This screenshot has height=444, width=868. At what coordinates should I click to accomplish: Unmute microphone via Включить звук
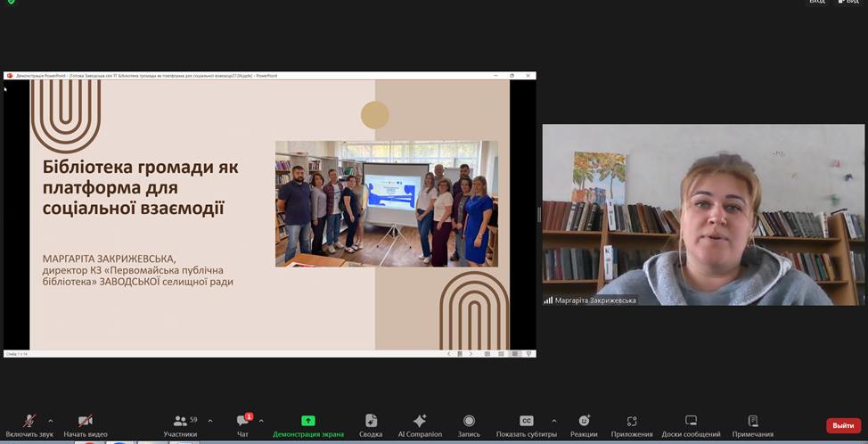pos(30,426)
